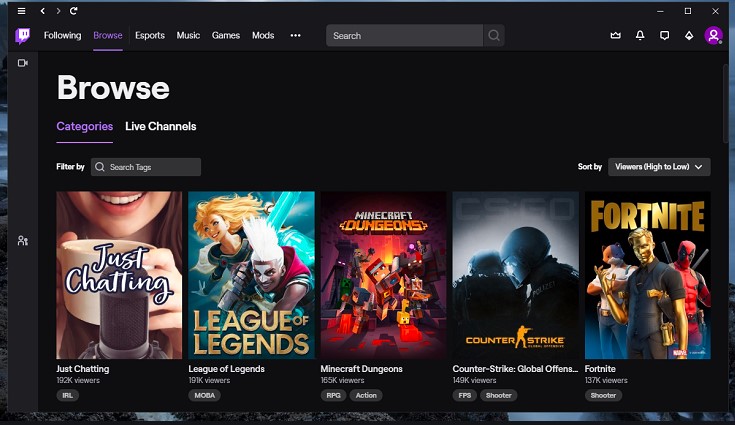Open the Music nav item
735x425 pixels.
[x=188, y=36]
